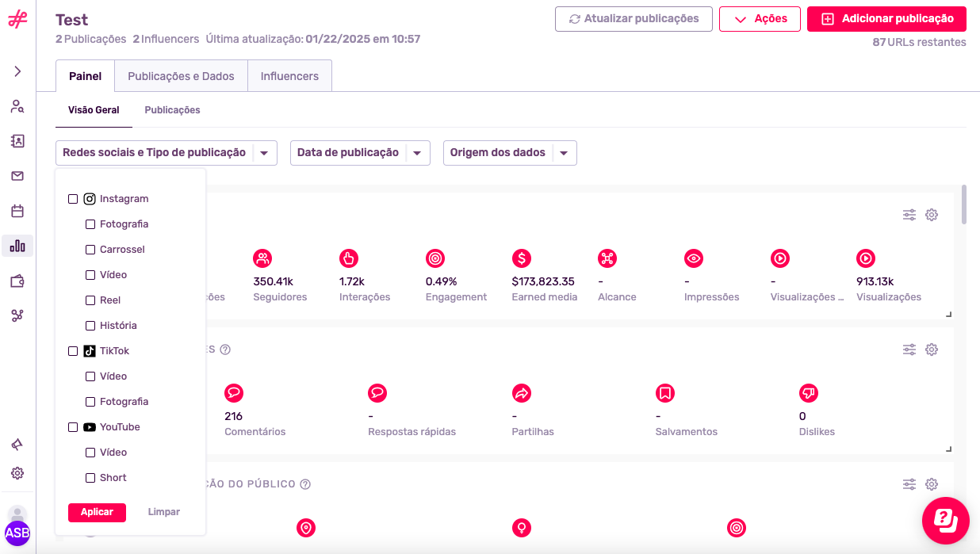
Task: Check Vídeo under YouTube
Action: click(90, 453)
